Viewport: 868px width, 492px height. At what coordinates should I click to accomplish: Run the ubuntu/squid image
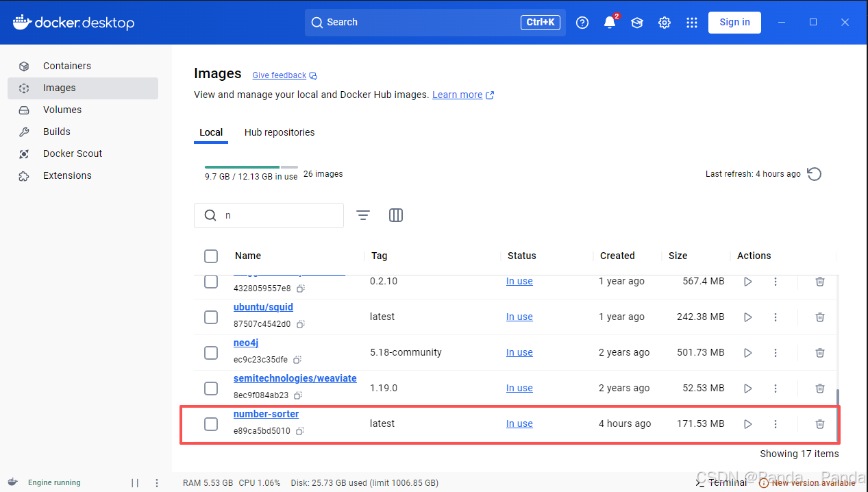point(748,317)
